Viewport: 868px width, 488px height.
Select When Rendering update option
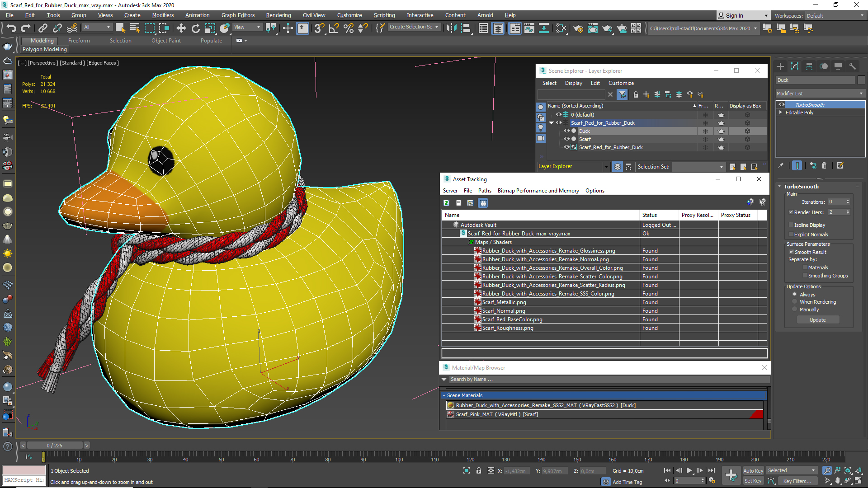[794, 301]
